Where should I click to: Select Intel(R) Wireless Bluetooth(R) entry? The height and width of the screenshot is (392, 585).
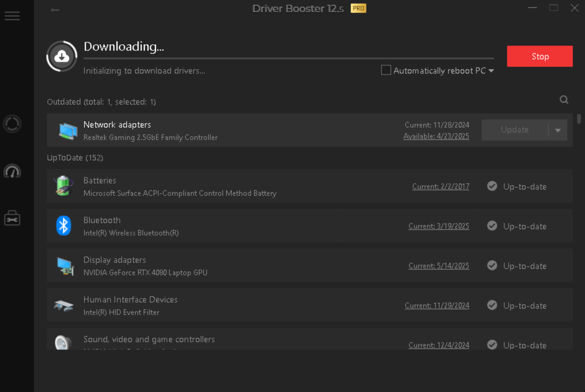pyautogui.click(x=131, y=233)
